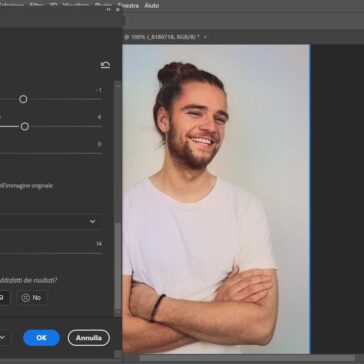Click the slider track with value 0

click(x=51, y=154)
